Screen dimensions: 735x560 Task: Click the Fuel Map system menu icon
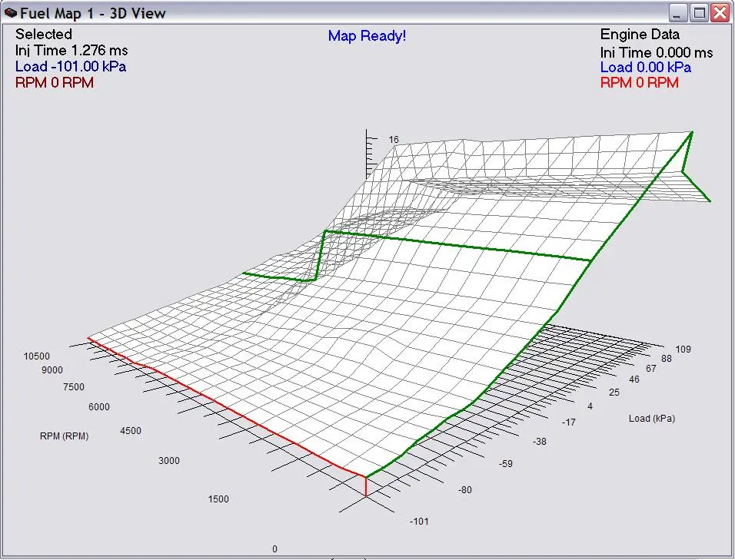coord(10,12)
